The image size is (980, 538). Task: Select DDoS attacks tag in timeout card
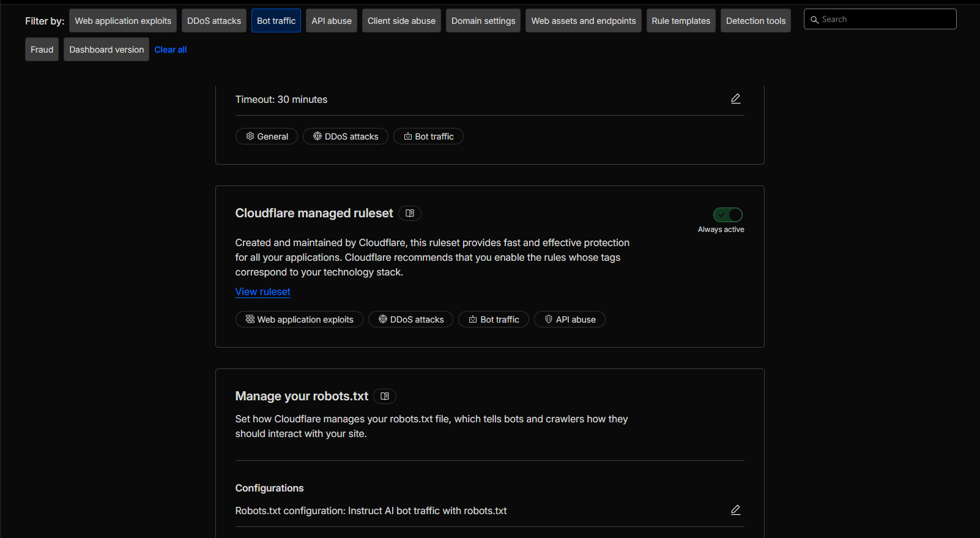[x=346, y=136]
